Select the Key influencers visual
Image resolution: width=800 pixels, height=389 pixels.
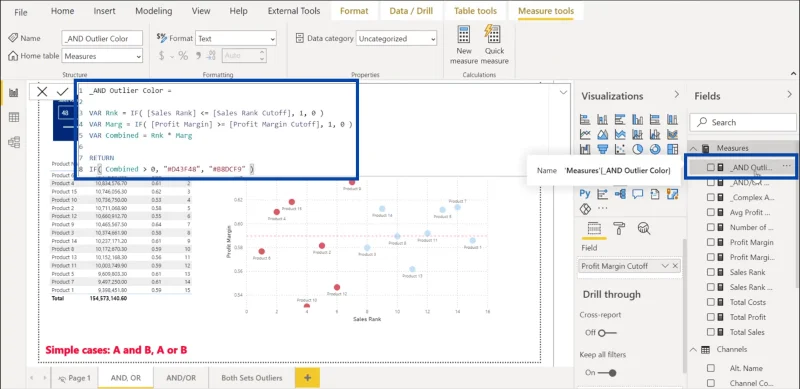click(x=603, y=194)
